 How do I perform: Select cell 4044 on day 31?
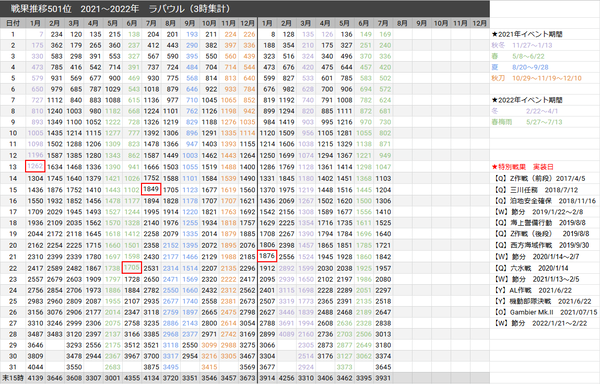pos(35,367)
